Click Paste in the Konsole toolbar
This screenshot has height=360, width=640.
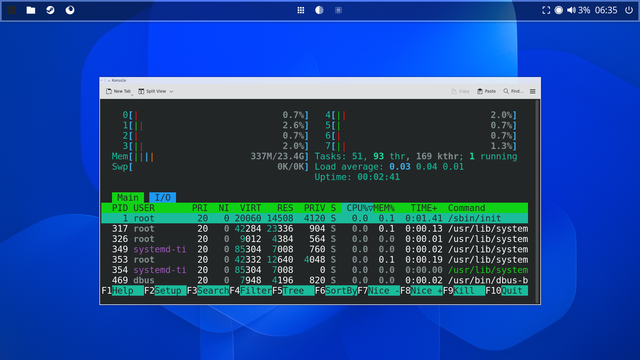[x=487, y=91]
